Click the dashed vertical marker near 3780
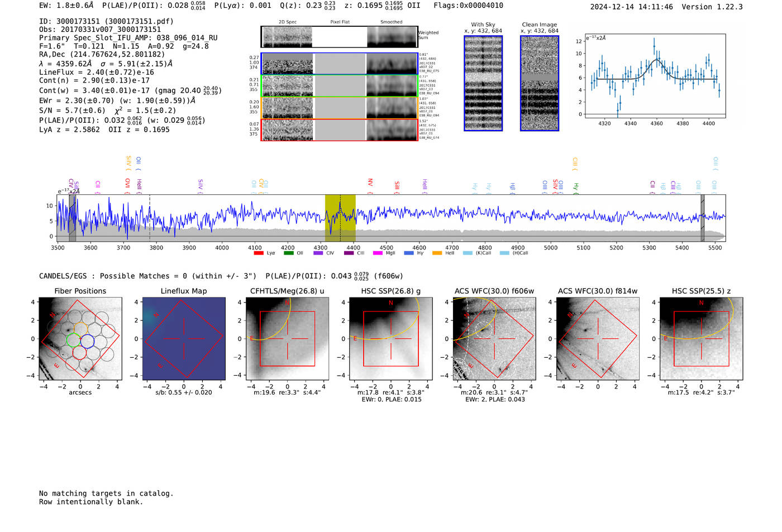The image size is (782, 532). [x=150, y=218]
